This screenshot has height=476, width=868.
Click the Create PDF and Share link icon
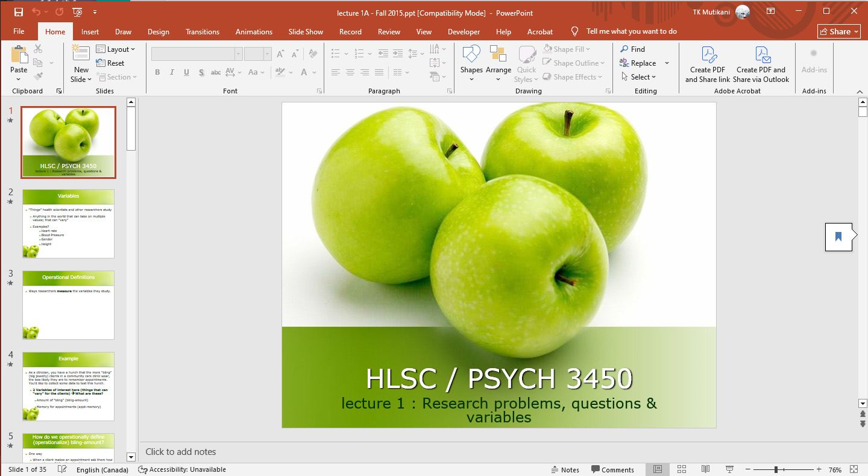(x=707, y=55)
